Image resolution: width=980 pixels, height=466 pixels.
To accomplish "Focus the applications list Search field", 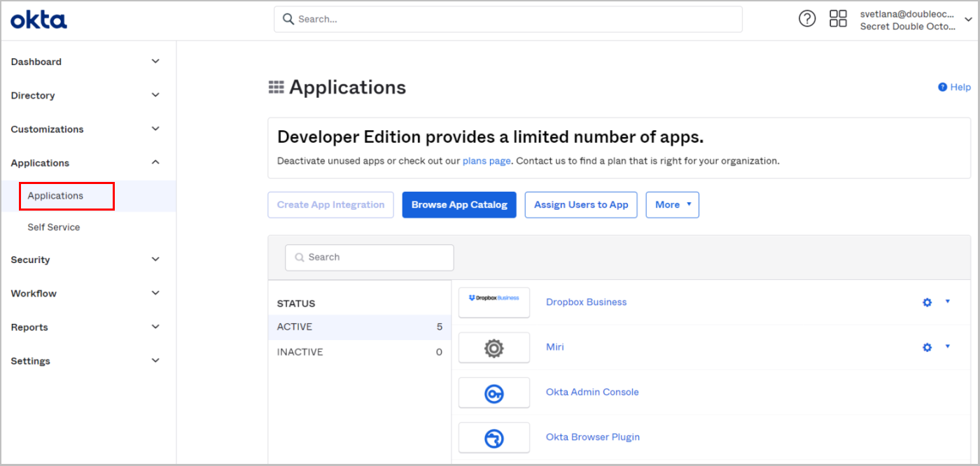I will click(370, 257).
